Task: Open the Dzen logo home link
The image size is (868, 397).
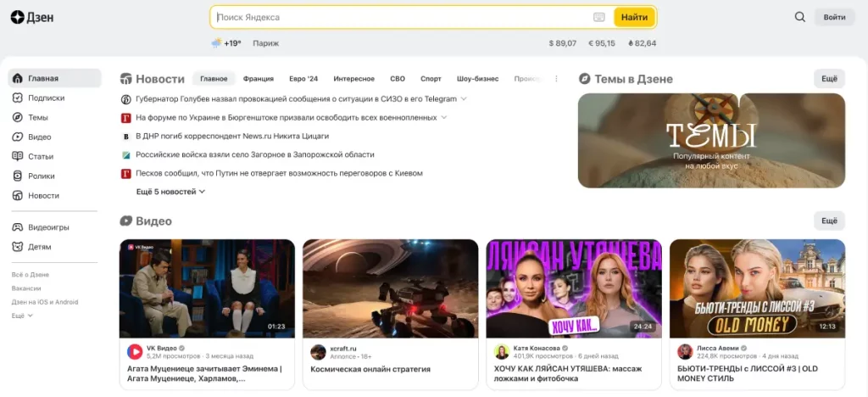Action: click(x=32, y=17)
